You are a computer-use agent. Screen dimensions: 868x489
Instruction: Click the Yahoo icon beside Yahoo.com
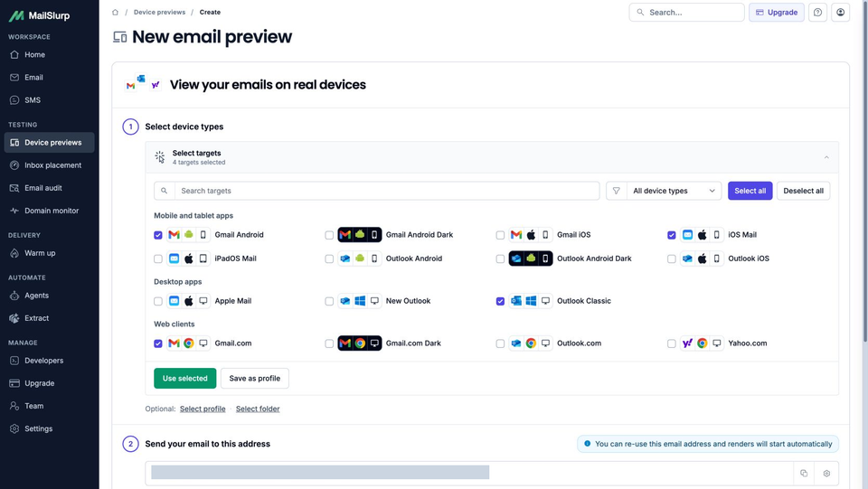tap(687, 343)
